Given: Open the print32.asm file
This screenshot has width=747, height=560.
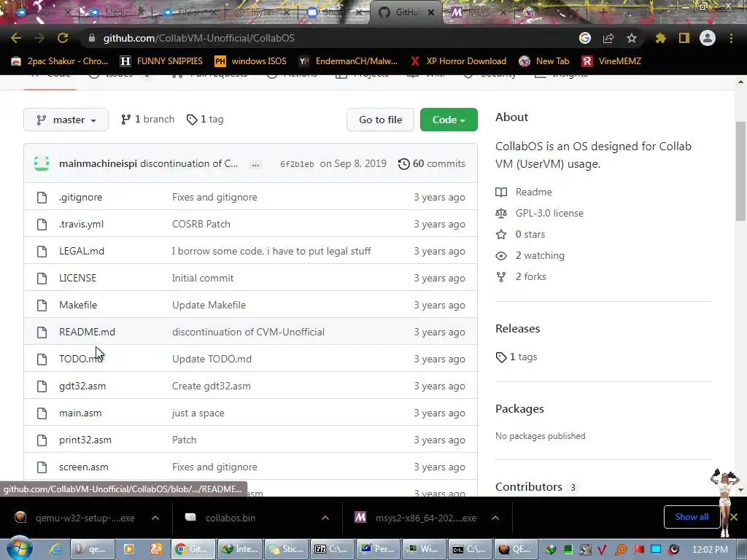Looking at the screenshot, I should 85,440.
